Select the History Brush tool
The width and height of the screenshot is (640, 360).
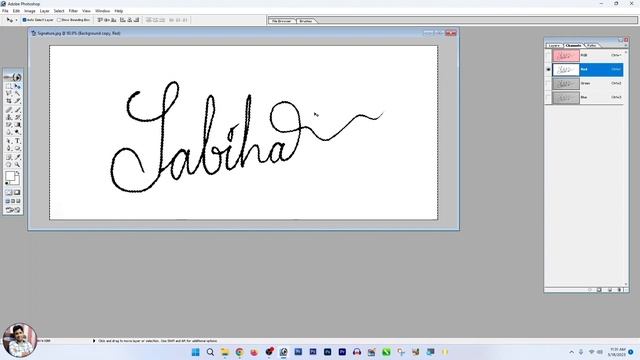[x=18, y=117]
